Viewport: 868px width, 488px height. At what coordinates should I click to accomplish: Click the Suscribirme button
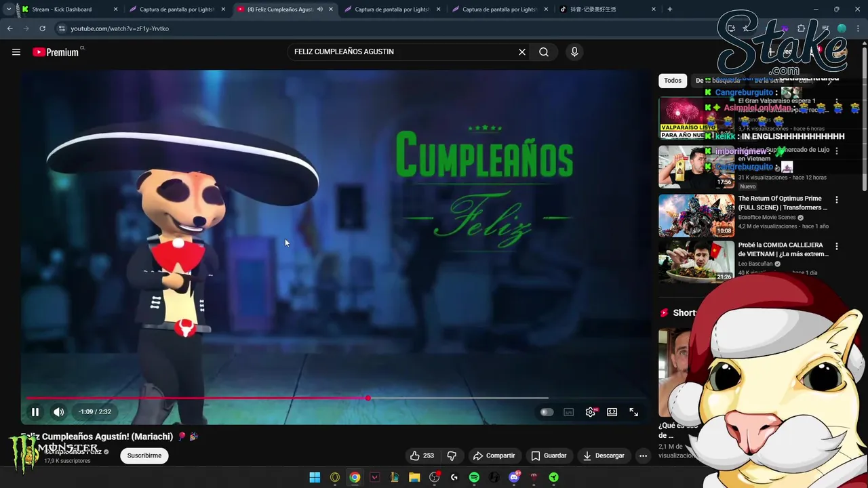(144, 455)
